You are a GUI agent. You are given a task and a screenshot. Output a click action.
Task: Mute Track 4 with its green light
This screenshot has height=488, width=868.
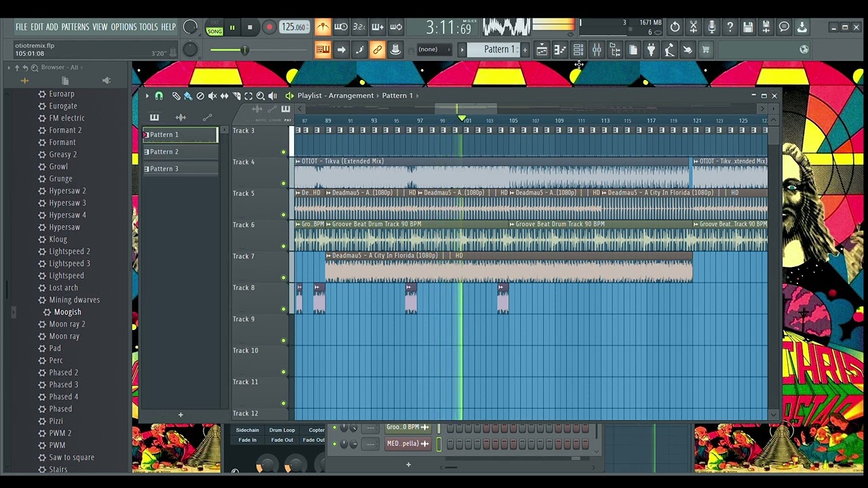[x=283, y=184]
